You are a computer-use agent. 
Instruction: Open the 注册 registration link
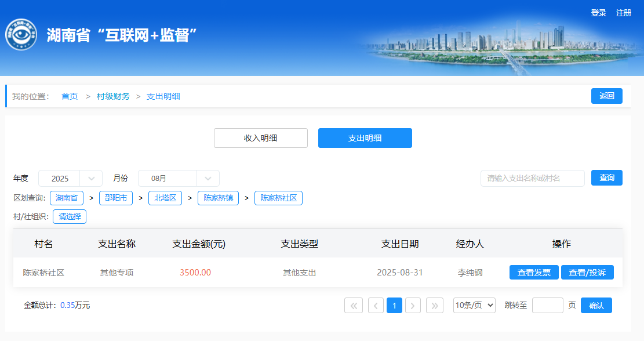coord(624,13)
